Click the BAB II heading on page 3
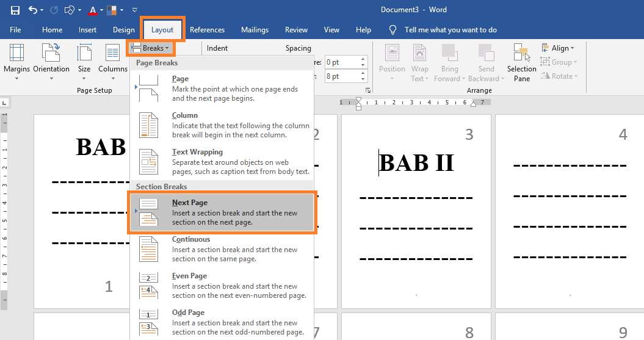The height and width of the screenshot is (340, 644). pos(416,162)
